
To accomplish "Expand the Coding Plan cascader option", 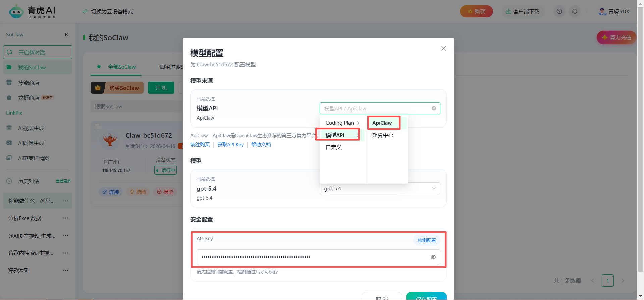I will tap(342, 123).
